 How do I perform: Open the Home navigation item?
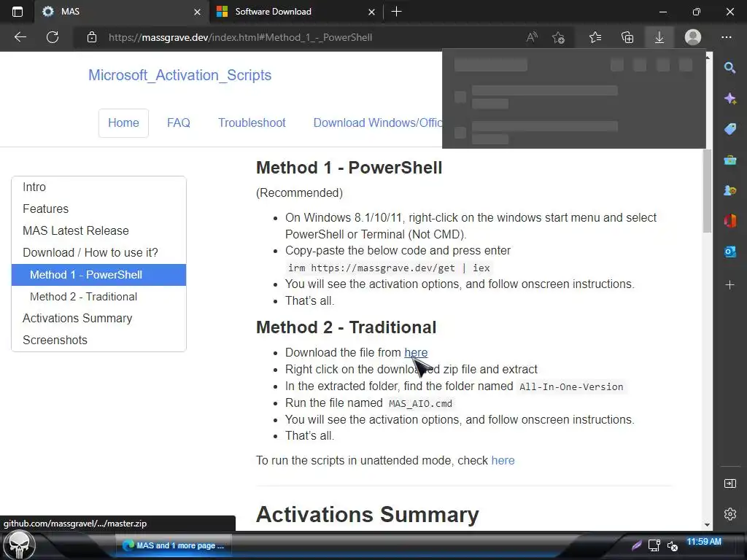(123, 122)
